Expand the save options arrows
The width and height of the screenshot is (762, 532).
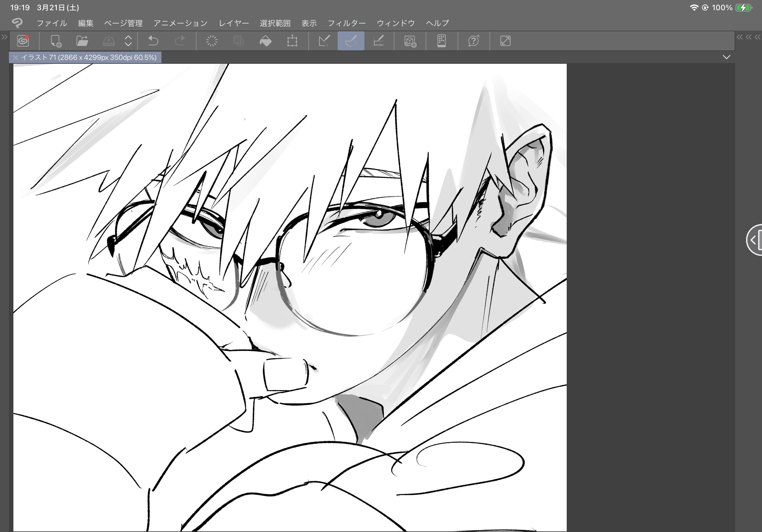[x=128, y=41]
